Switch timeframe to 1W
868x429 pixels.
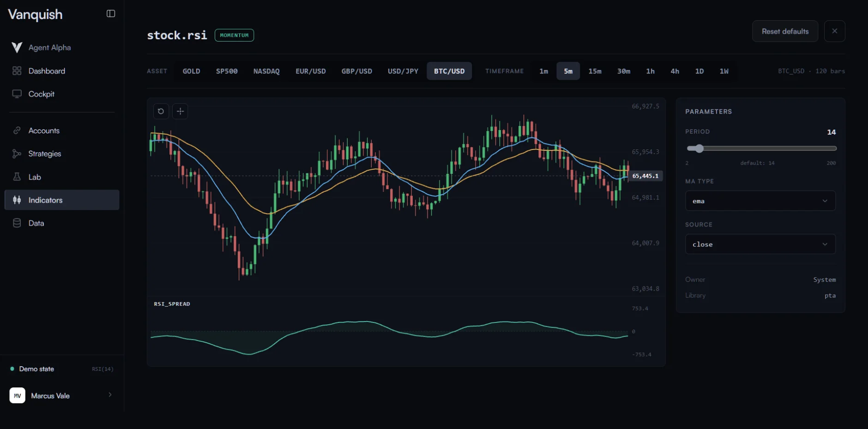point(724,71)
